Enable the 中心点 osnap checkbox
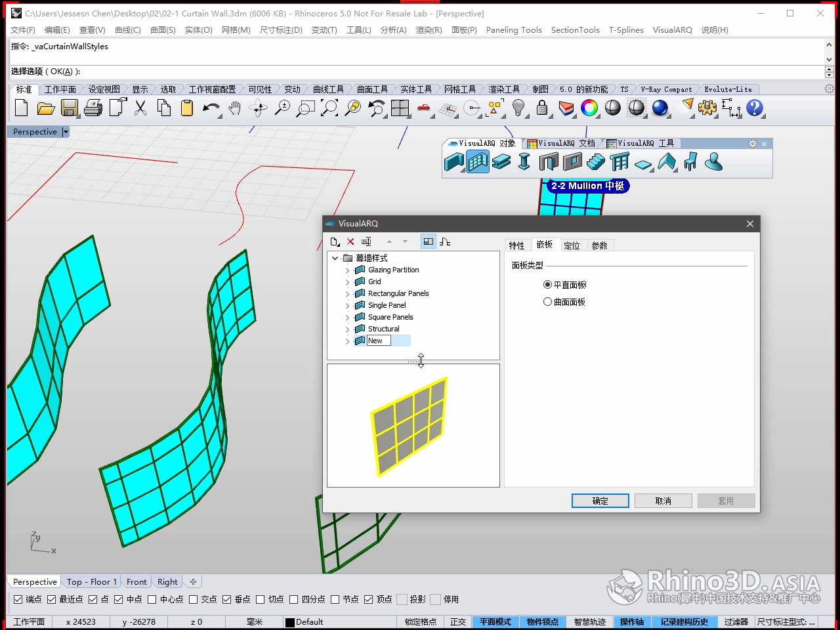This screenshot has width=840, height=630. (x=152, y=599)
